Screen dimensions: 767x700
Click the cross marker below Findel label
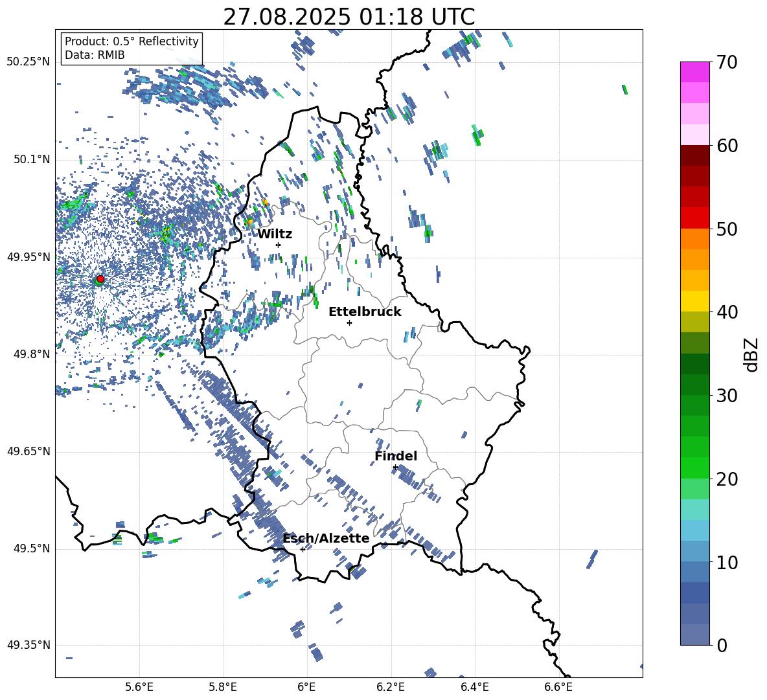click(x=395, y=468)
